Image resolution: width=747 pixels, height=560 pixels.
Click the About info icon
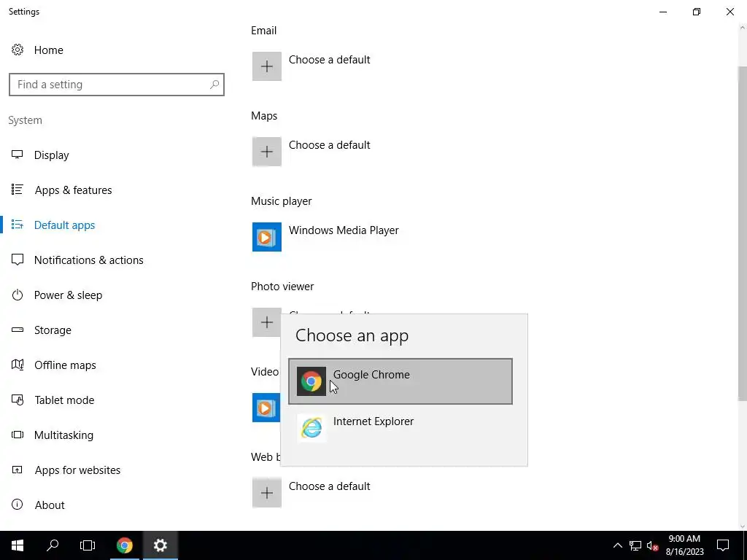point(18,505)
